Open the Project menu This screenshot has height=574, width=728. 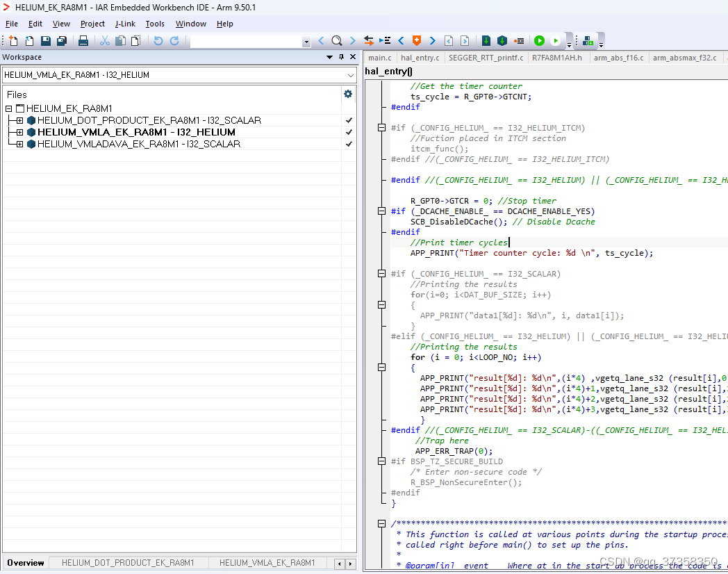[x=92, y=24]
